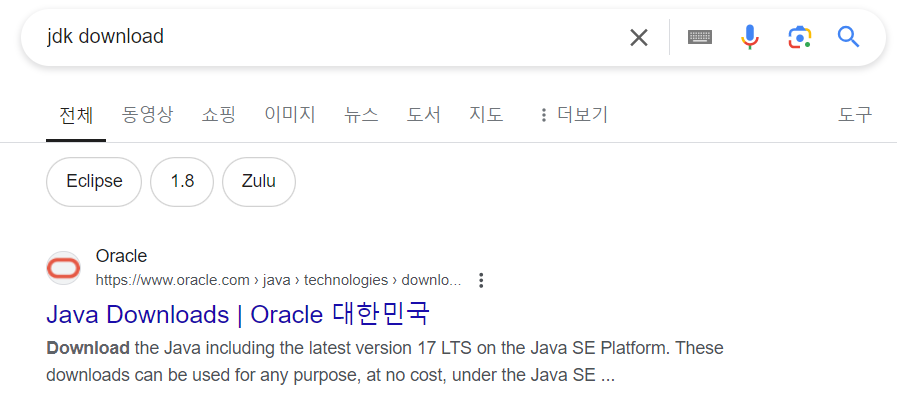This screenshot has height=400, width=897.
Task: Switch to the 도서 tab
Action: click(423, 115)
